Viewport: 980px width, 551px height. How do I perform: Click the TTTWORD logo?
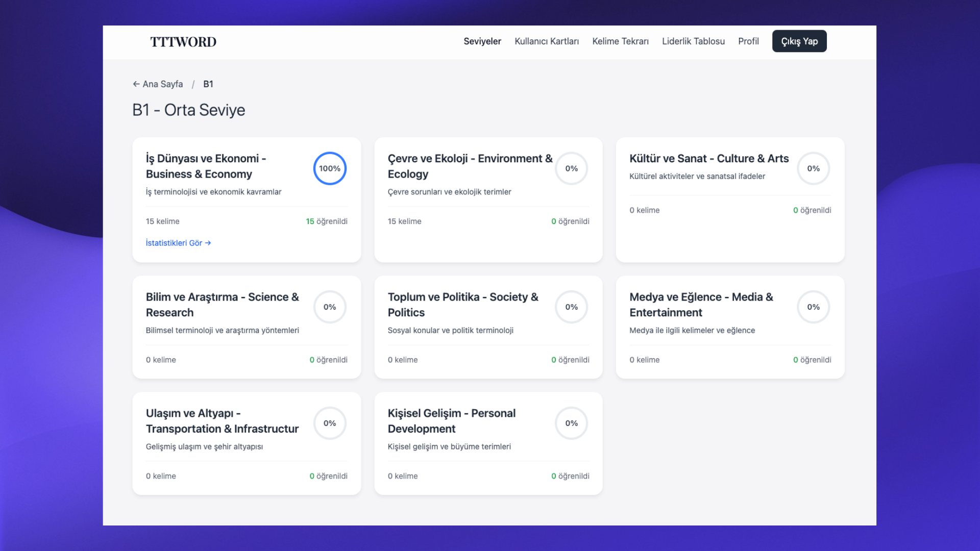pos(183,42)
